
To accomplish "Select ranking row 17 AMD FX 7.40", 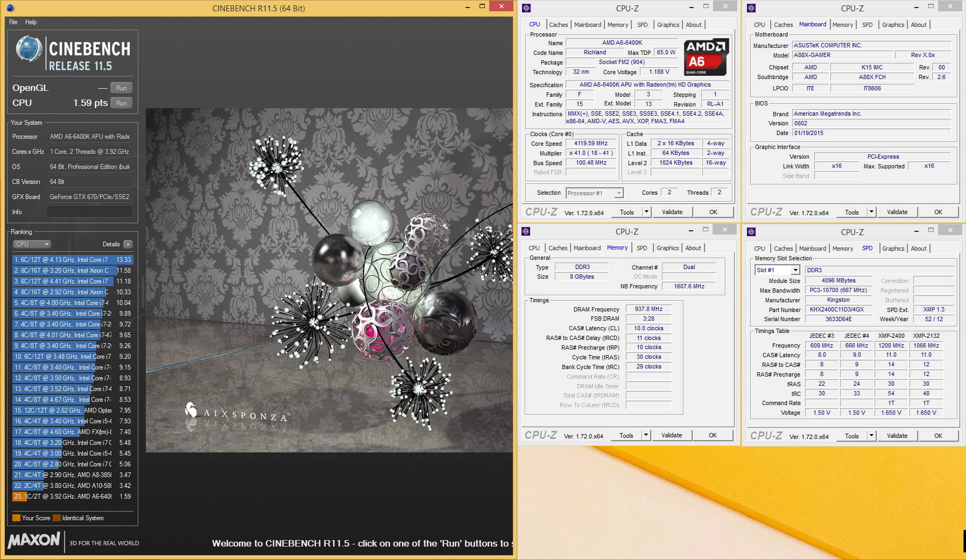I will pyautogui.click(x=72, y=432).
